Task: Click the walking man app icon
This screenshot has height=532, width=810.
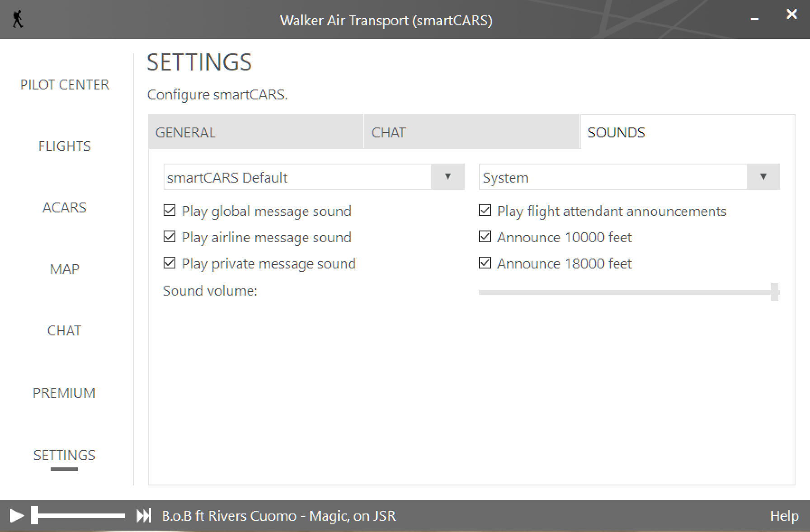Action: tap(18, 20)
